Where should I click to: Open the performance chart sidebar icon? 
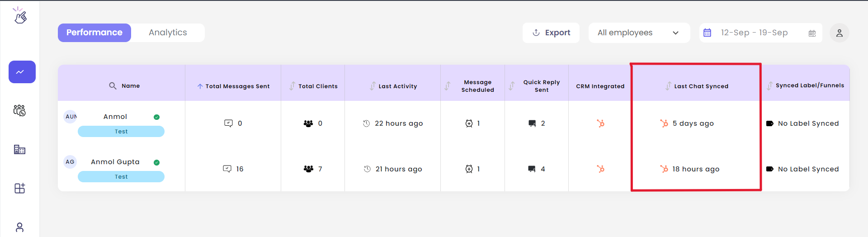[22, 72]
